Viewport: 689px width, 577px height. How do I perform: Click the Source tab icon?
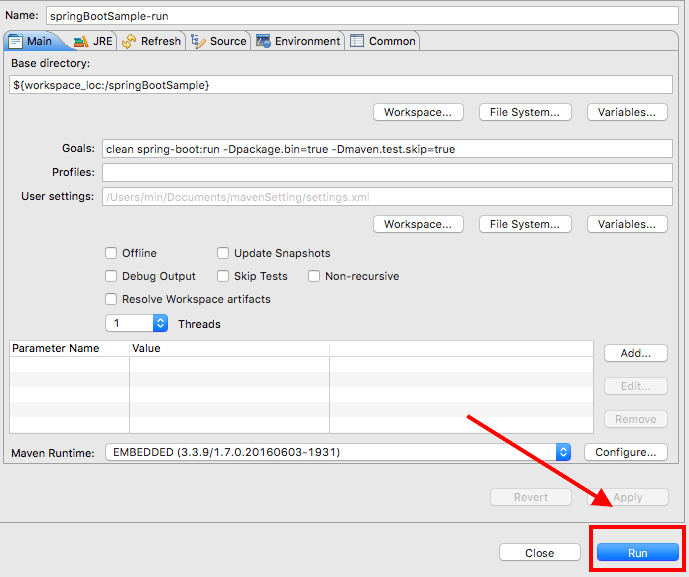pyautogui.click(x=198, y=41)
